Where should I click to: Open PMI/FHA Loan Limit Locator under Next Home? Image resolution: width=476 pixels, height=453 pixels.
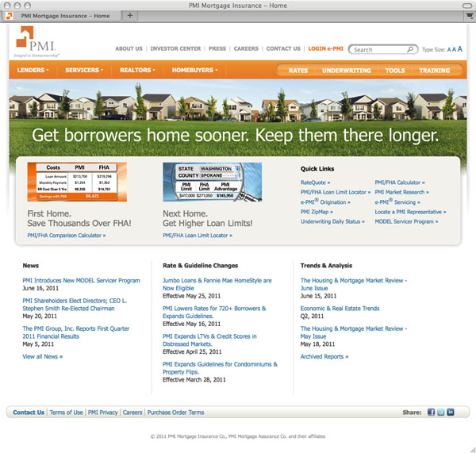coord(198,236)
